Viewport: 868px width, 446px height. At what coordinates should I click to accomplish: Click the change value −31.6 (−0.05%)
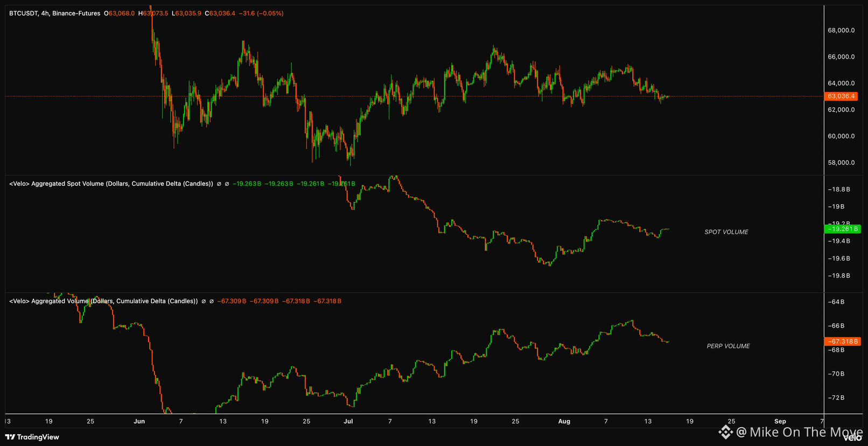click(261, 13)
